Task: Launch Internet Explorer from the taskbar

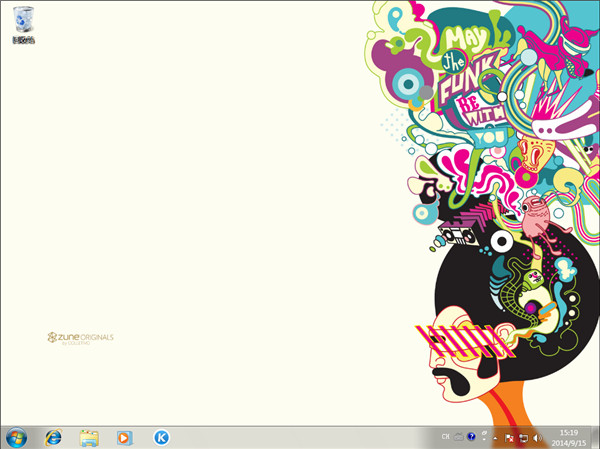Action: (53, 437)
